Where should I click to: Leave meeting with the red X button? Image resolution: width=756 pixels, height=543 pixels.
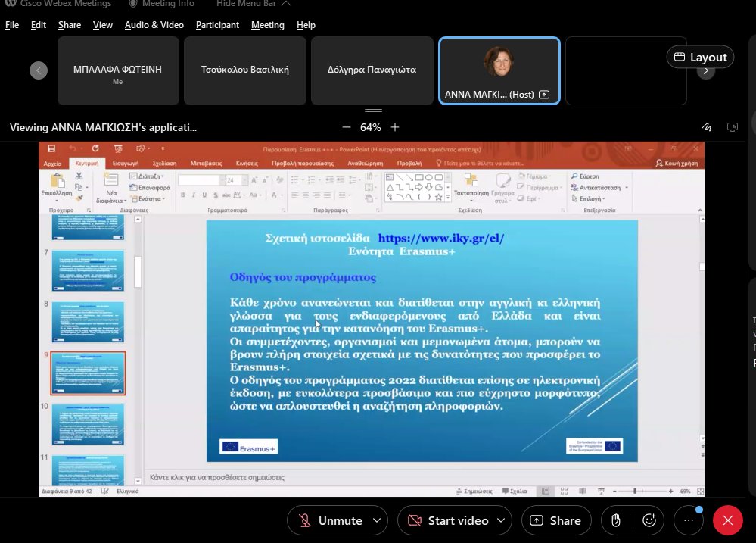coord(728,520)
